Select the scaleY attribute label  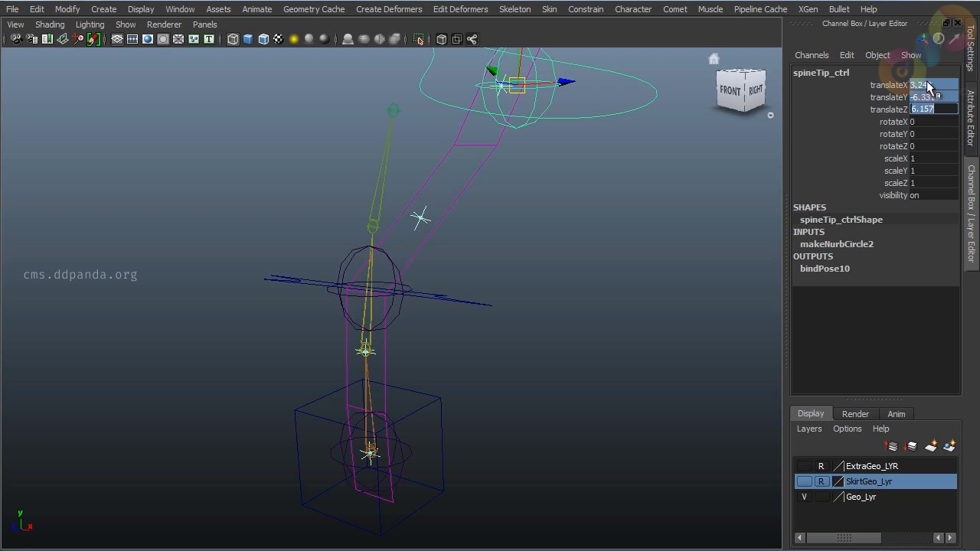pyautogui.click(x=896, y=171)
